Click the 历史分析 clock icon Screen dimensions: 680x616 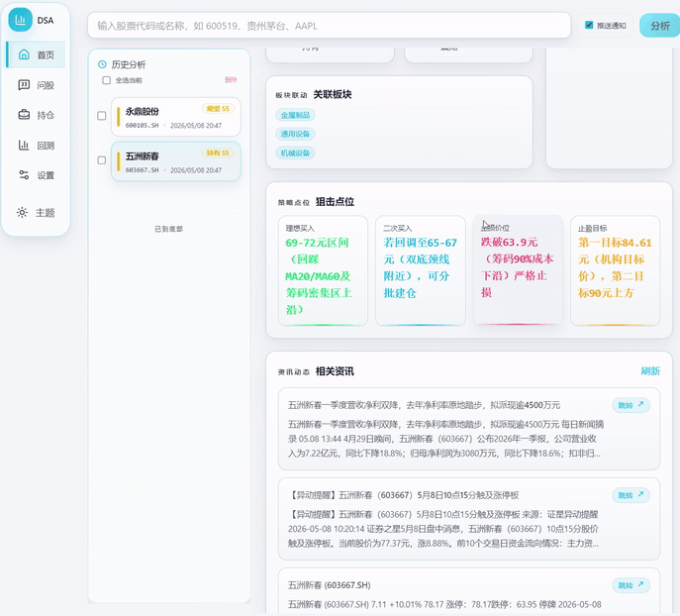click(102, 64)
